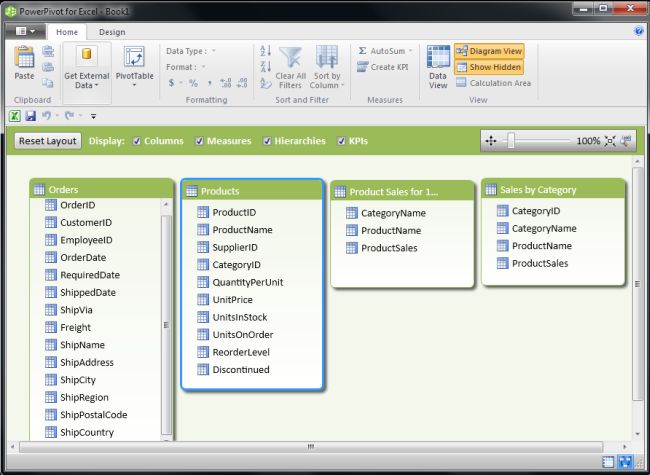Image resolution: width=650 pixels, height=475 pixels.
Task: Open the Home ribbon tab
Action: (x=67, y=32)
